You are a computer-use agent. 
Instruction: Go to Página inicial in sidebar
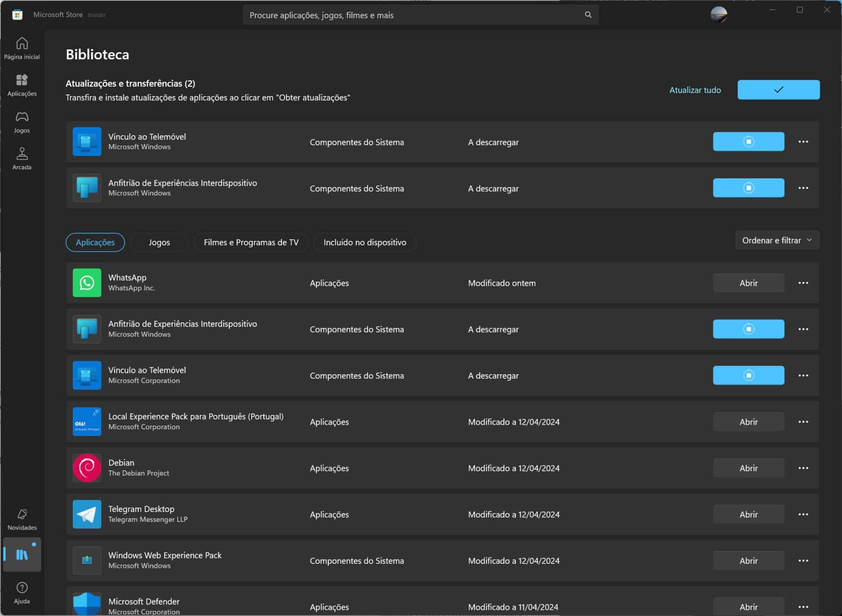[22, 48]
